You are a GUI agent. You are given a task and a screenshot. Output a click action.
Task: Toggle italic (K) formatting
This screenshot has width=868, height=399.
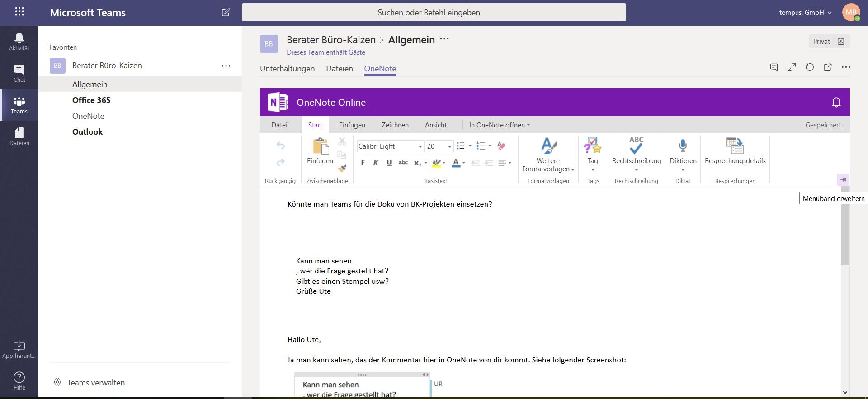376,163
